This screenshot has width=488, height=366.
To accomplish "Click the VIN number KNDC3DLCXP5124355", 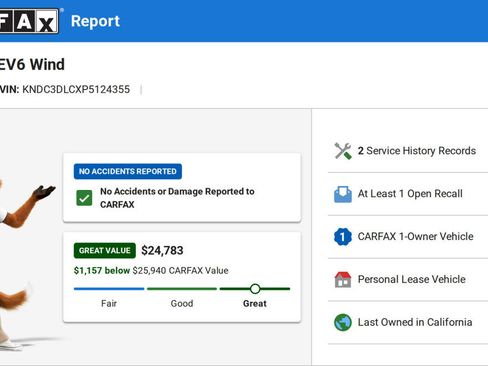I will tap(76, 89).
